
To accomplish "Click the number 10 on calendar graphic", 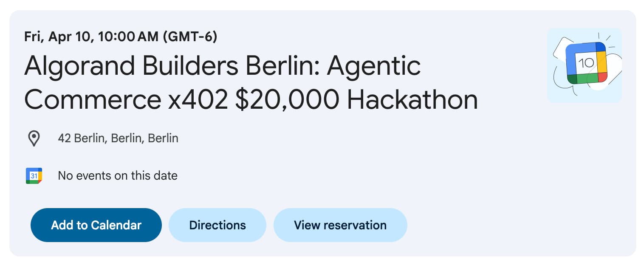I will (586, 63).
